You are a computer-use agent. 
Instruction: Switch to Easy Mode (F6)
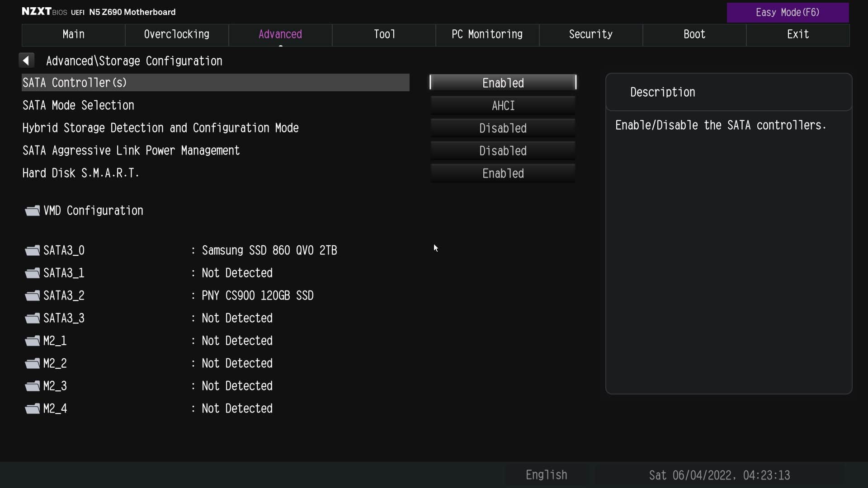click(x=788, y=13)
